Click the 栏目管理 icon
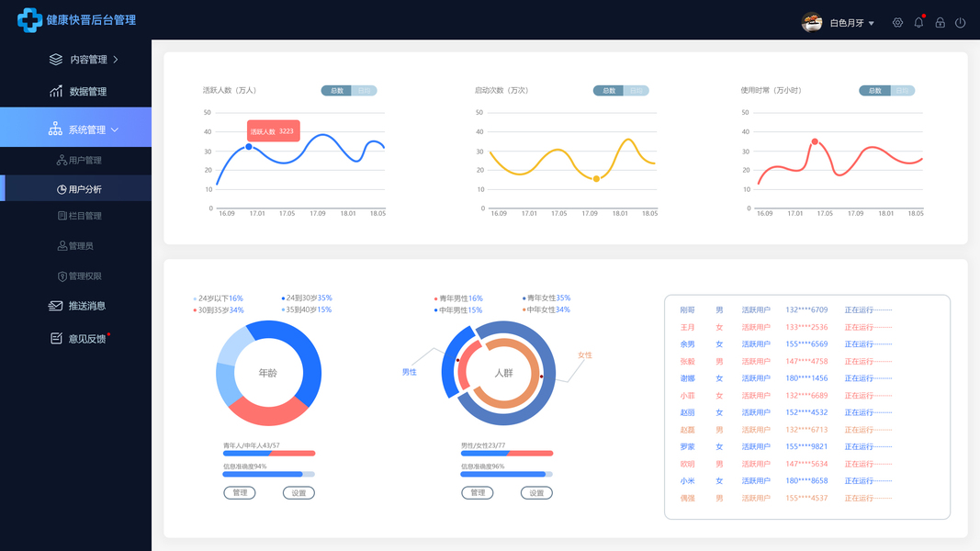The image size is (980, 551). [62, 216]
